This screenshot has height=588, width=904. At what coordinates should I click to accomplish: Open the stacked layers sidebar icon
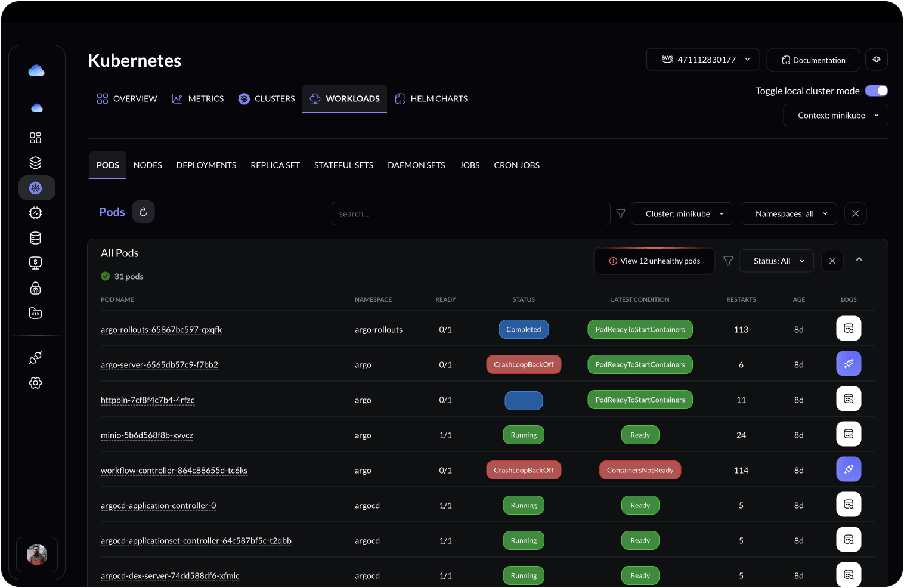[36, 163]
